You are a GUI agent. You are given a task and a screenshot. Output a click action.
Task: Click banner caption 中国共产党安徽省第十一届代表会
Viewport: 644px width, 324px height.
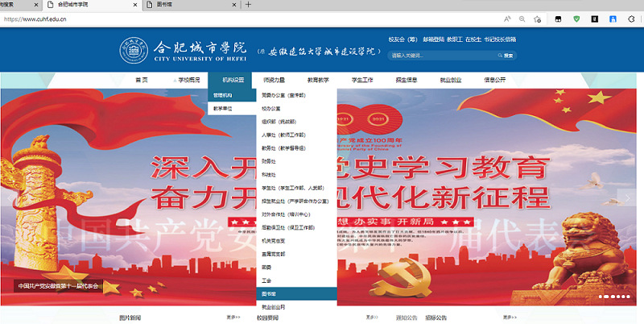58,286
